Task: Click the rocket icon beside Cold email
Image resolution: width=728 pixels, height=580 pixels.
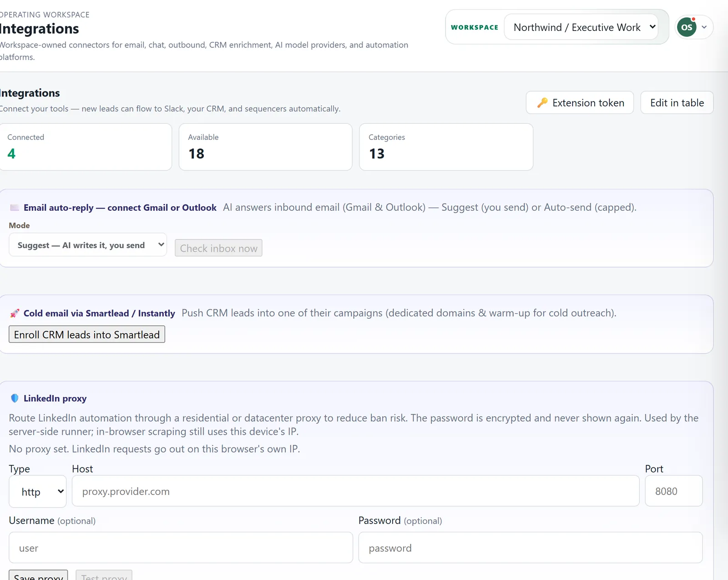Action: pyautogui.click(x=15, y=313)
